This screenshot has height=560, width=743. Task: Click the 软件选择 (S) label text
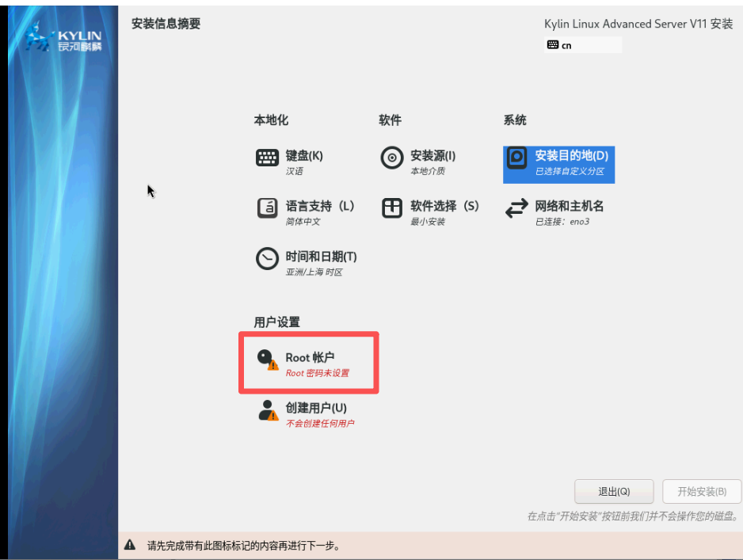(444, 206)
